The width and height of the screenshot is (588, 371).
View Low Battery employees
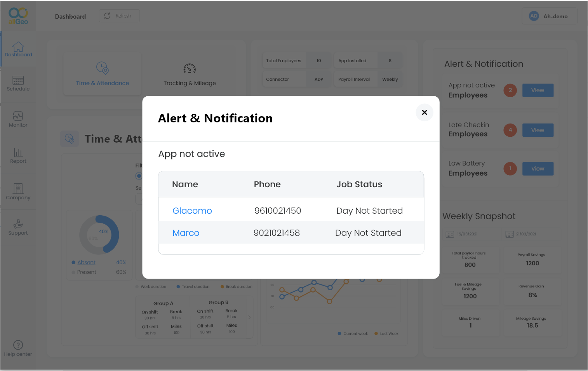click(538, 169)
